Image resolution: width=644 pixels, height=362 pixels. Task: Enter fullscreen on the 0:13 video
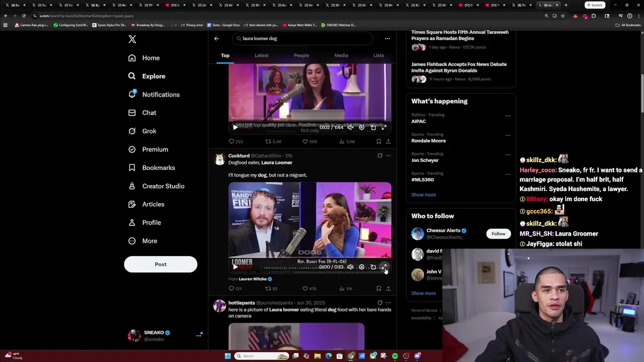point(384,267)
